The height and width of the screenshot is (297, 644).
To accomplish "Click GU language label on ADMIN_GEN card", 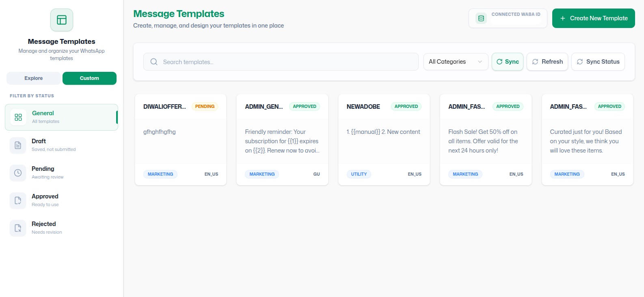I will pyautogui.click(x=317, y=174).
